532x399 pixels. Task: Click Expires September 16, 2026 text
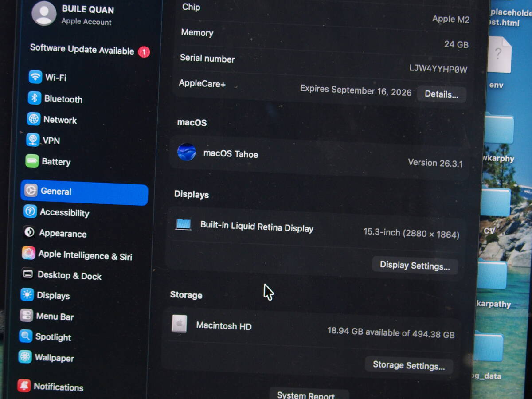(356, 90)
